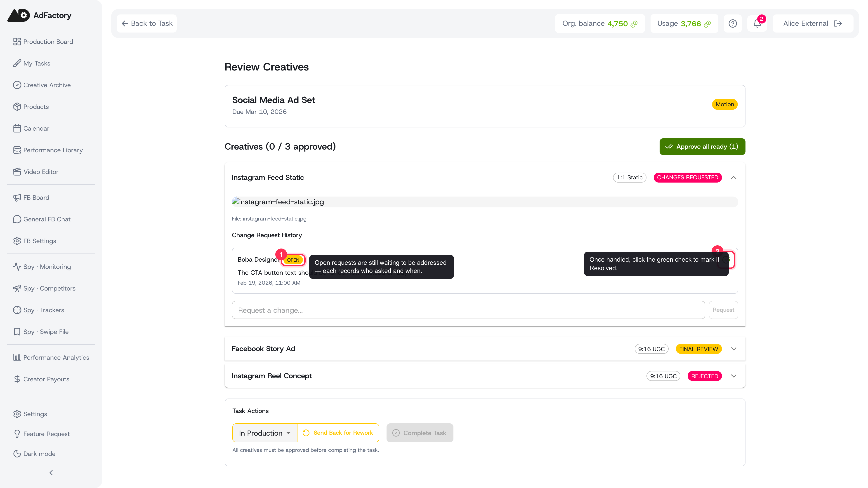Click the logout icon beside Alice External
868x488 pixels.
838,23
